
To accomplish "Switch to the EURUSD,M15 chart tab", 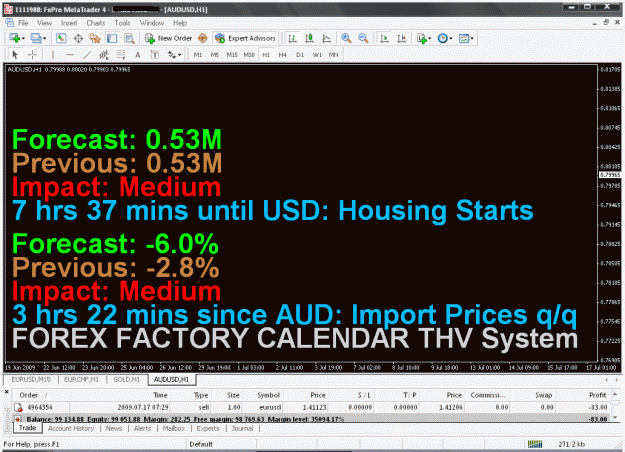I will [x=31, y=379].
